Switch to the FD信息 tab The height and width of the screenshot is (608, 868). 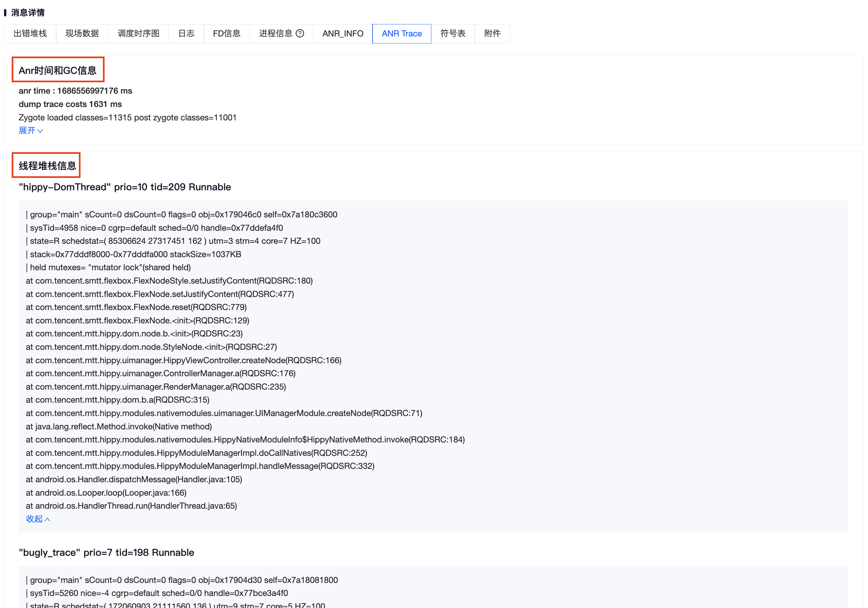click(x=227, y=33)
